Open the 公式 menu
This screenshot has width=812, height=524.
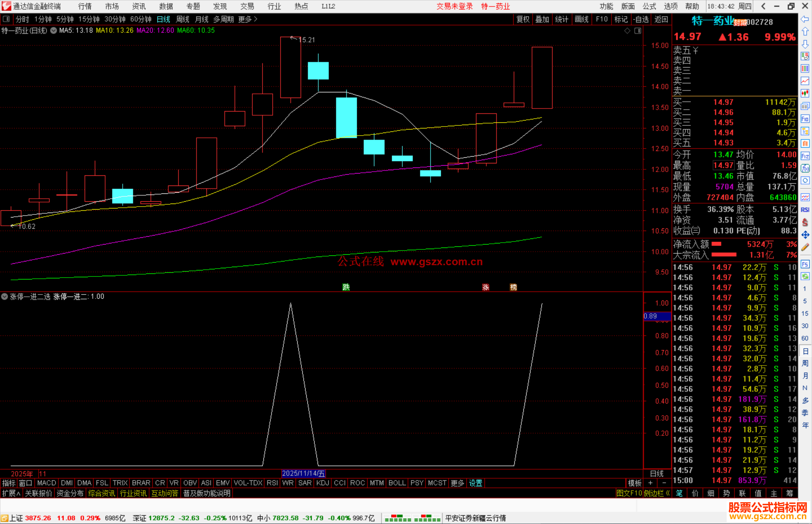[649, 6]
